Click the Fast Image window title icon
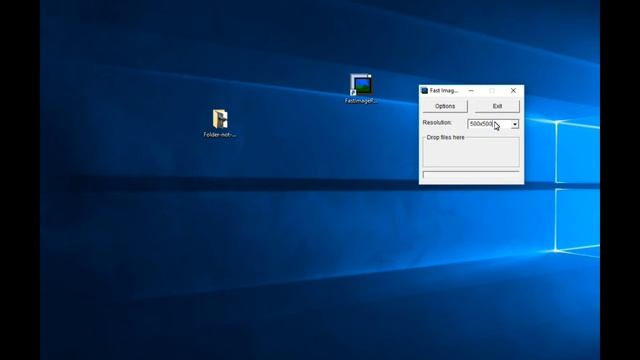The height and width of the screenshot is (360, 640). point(424,91)
